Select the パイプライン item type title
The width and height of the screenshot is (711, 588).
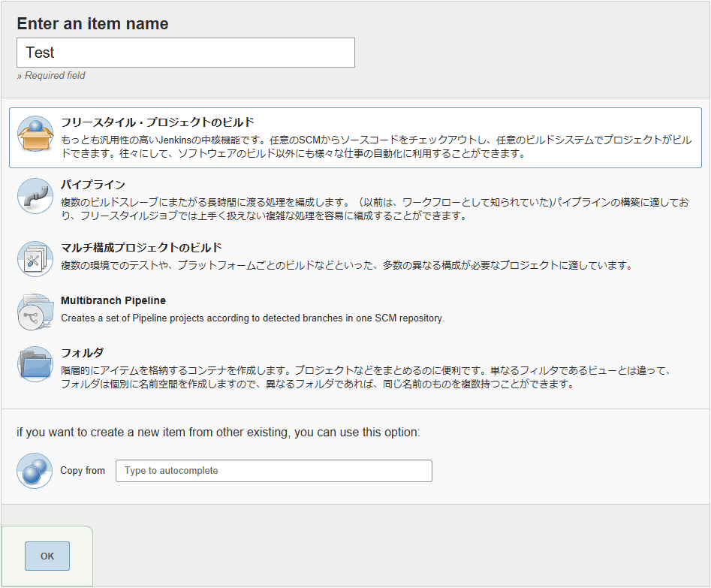[x=93, y=184]
